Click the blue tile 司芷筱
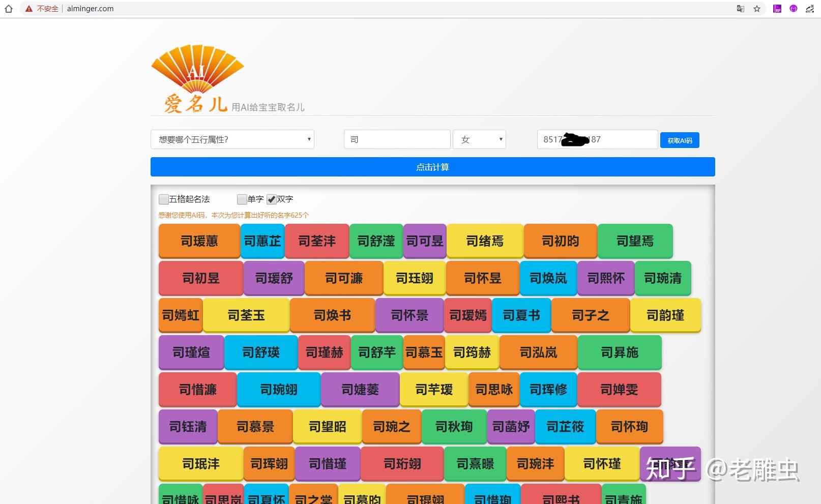Viewport: 821px width, 504px height. pos(565,427)
